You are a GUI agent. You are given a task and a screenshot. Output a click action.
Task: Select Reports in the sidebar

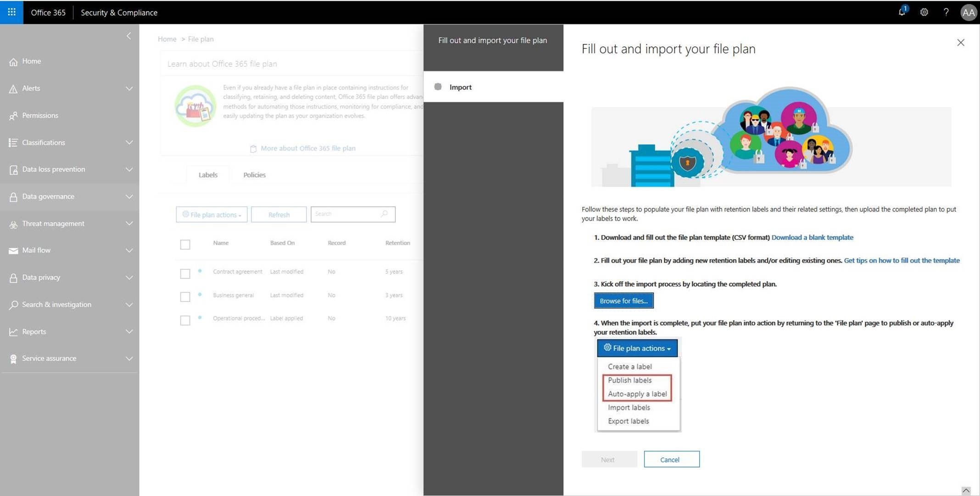[x=34, y=331]
